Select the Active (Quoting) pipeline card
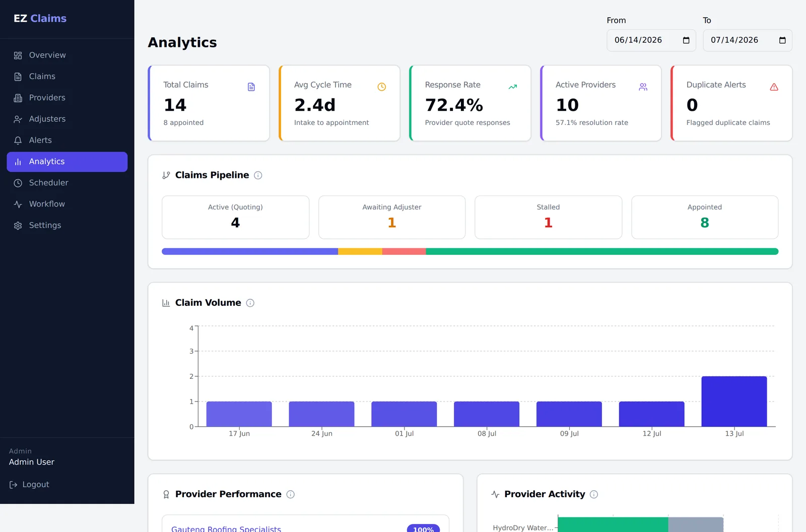 coord(235,217)
